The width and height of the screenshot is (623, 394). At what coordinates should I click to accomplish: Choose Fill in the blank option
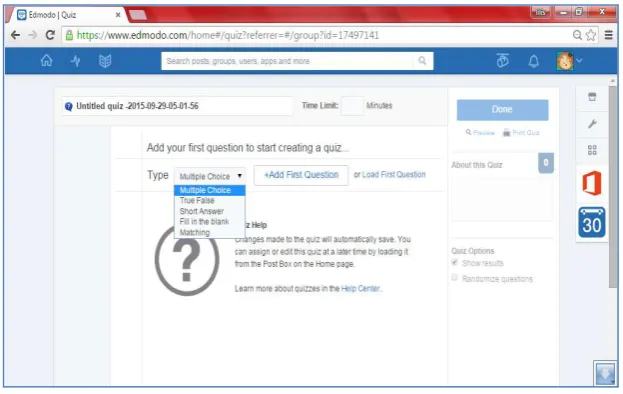[x=210, y=222]
